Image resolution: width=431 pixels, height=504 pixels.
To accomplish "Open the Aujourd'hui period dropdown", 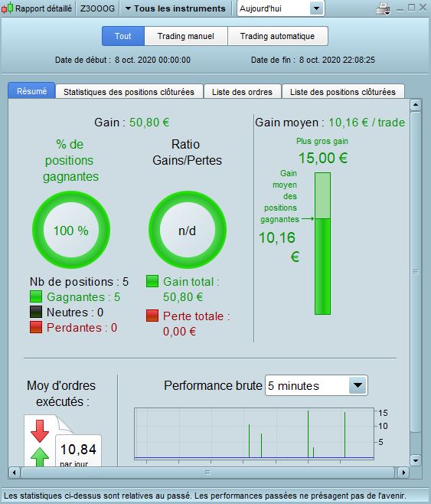I will (281, 8).
